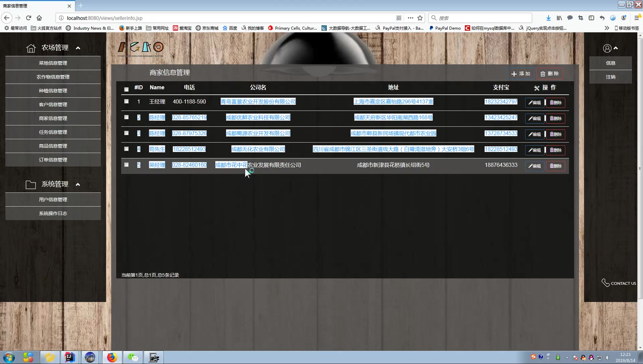
Task: Click the CONTACT US phone link
Action: tap(619, 283)
